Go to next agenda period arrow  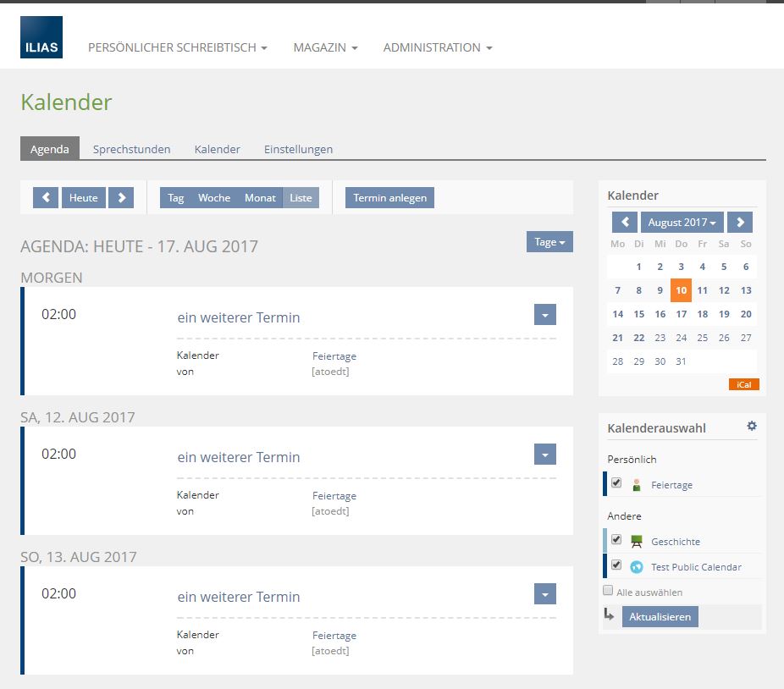pyautogui.click(x=121, y=198)
